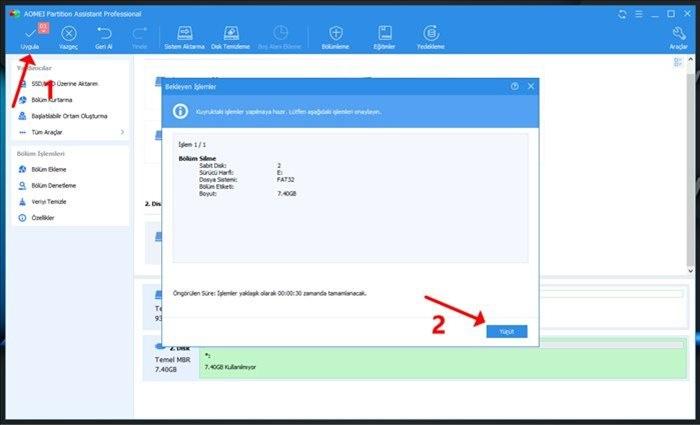Open Özellikler in the sidebar
The height and width of the screenshot is (425, 700).
point(43,217)
